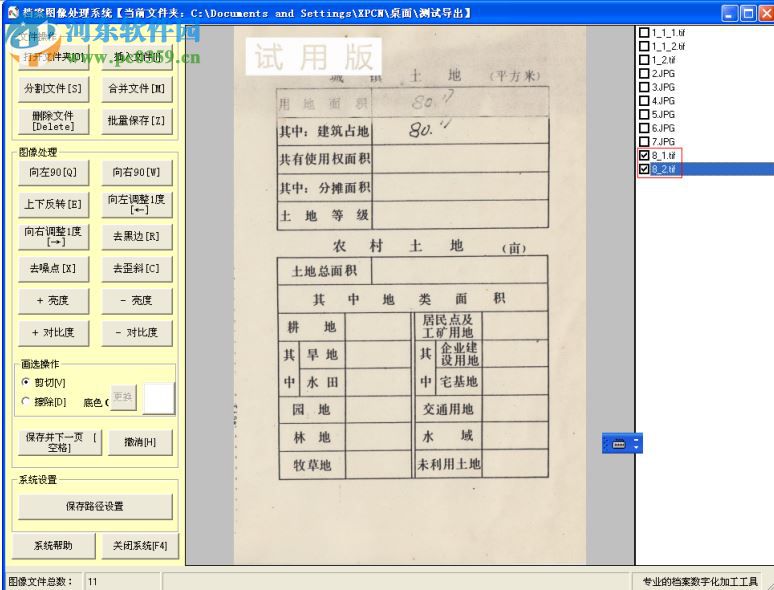The height and width of the screenshot is (590, 774).
Task: Click the scanned document image preview
Action: coord(410,295)
